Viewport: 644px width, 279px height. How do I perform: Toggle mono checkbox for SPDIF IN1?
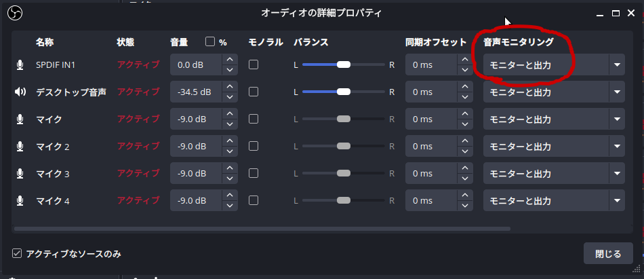pos(254,65)
